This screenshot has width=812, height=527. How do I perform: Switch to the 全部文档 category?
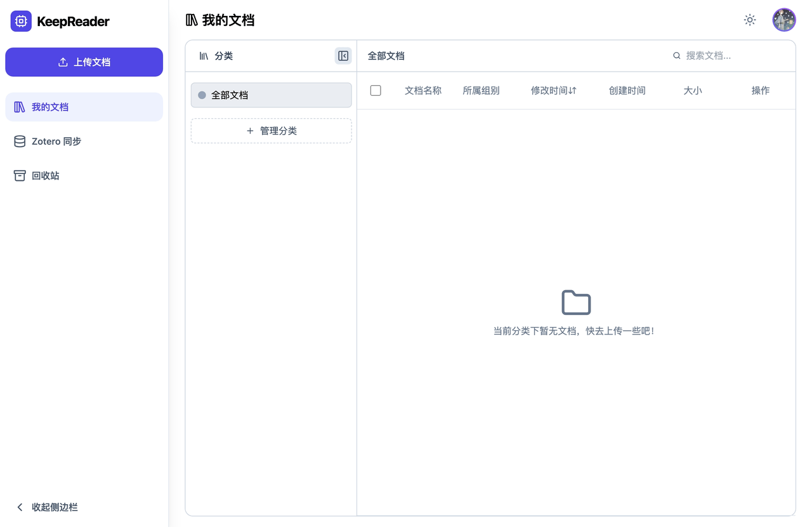pos(271,95)
